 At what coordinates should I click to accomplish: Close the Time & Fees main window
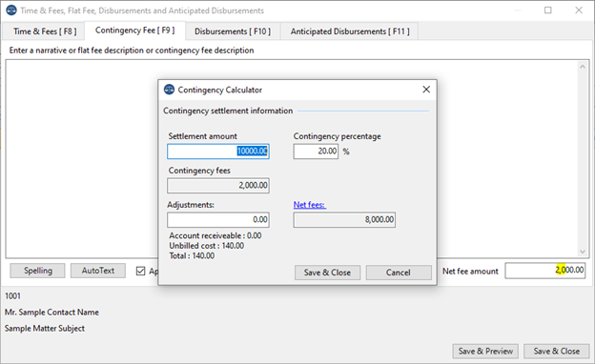pos(579,10)
